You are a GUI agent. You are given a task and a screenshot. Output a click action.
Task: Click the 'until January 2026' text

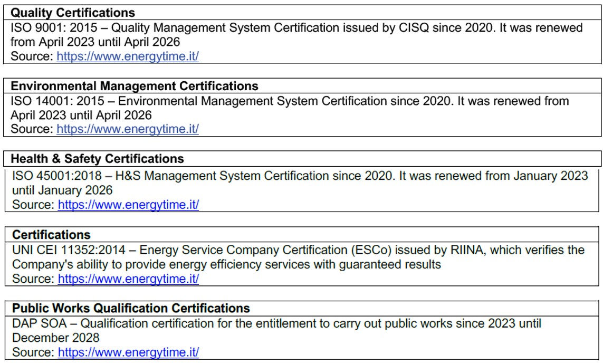click(62, 190)
